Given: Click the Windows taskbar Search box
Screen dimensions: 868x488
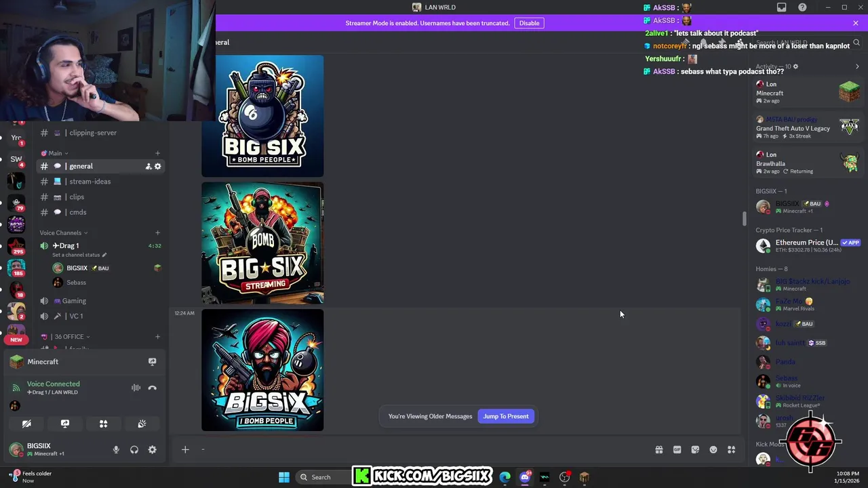Looking at the screenshot, I should pos(322,477).
